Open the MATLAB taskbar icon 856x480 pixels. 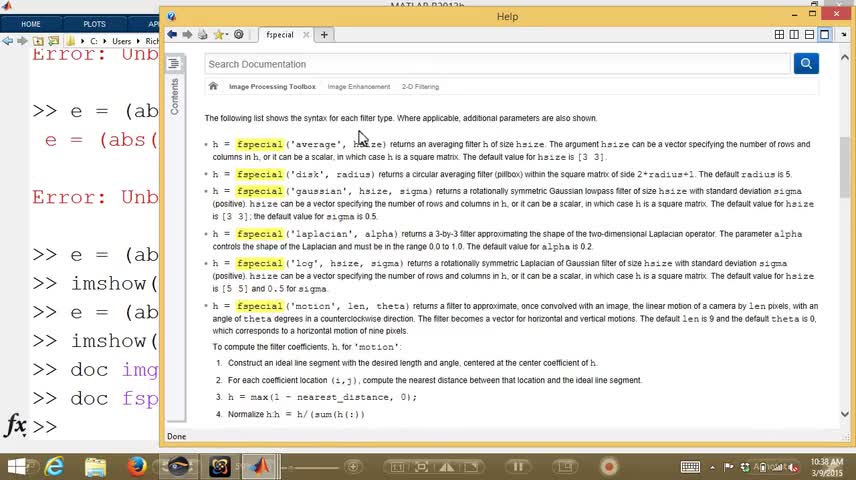[x=261, y=466]
